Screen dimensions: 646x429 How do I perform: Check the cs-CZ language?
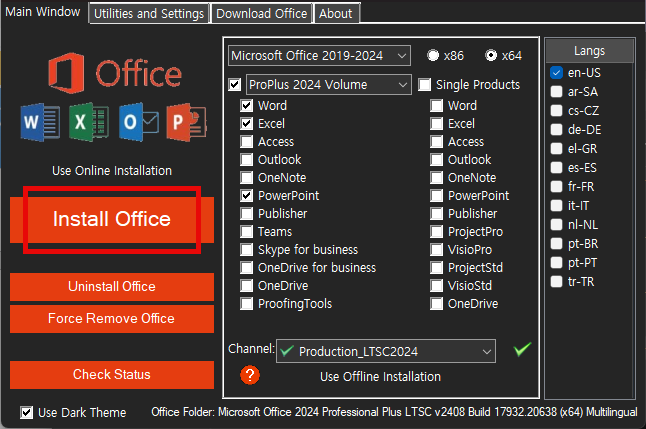point(557,110)
